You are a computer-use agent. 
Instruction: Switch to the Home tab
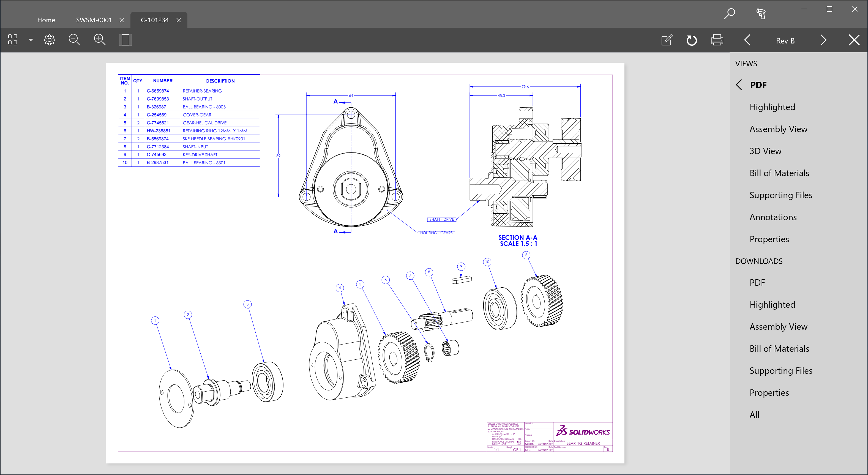tap(46, 20)
